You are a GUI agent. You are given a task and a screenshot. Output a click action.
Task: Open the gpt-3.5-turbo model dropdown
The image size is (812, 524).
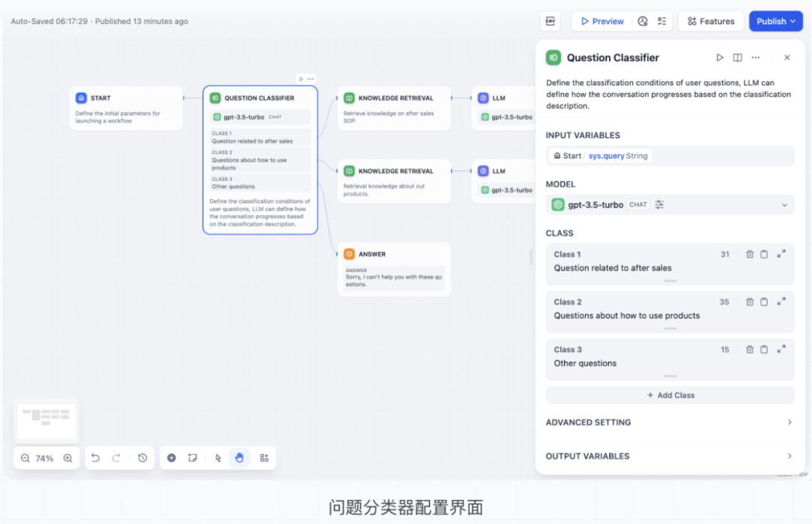coord(784,204)
